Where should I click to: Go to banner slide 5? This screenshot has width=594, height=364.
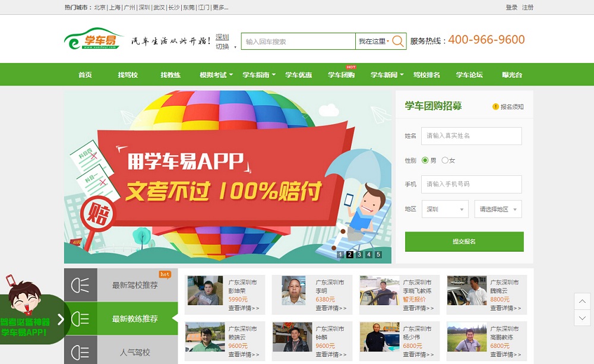coord(378,255)
